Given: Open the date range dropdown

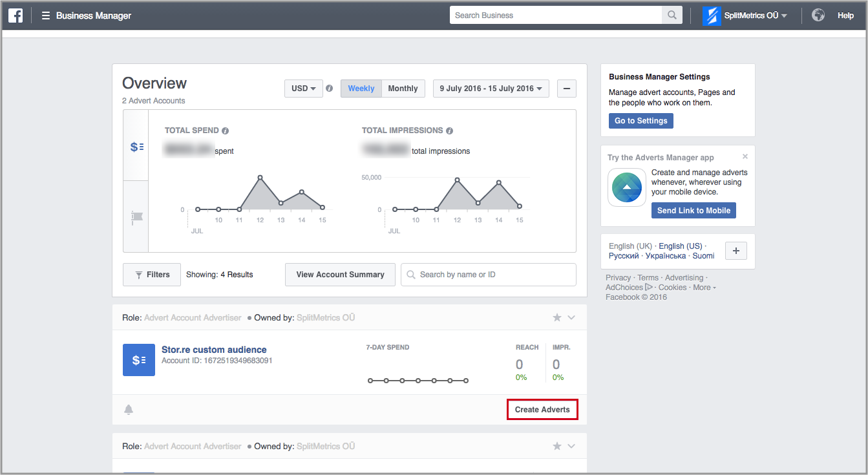Looking at the screenshot, I should click(x=491, y=89).
